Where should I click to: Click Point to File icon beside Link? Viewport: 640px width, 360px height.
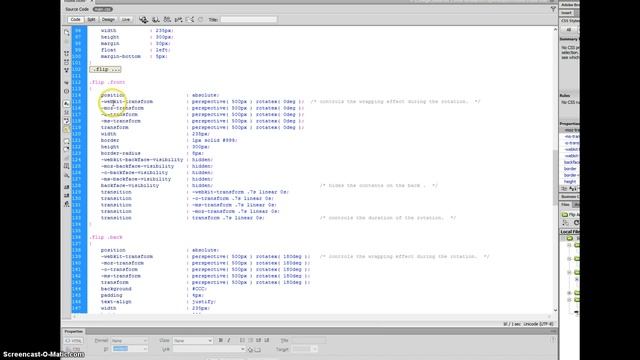tap(250, 349)
